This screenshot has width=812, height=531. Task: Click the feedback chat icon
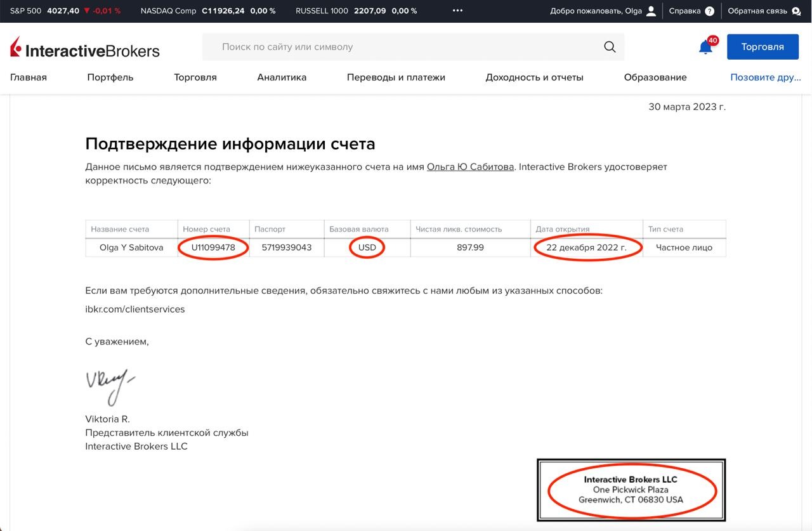point(796,11)
